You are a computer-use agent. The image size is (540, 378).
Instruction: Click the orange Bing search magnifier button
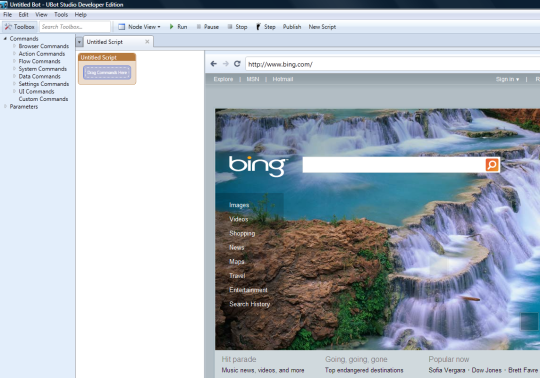(492, 165)
